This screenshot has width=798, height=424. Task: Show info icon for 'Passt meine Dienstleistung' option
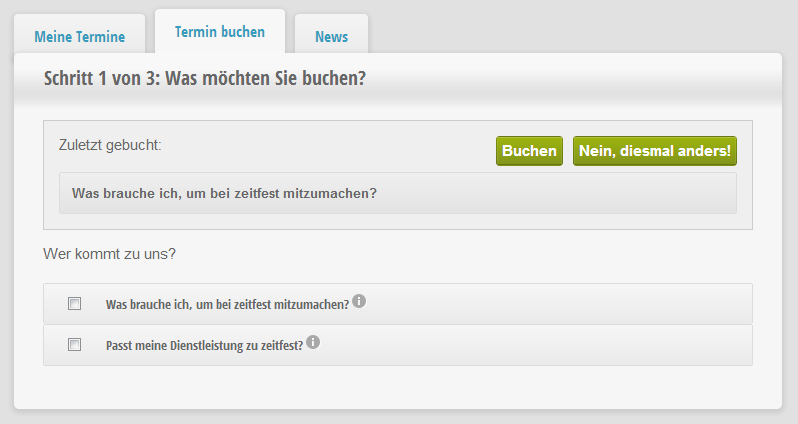[313, 342]
